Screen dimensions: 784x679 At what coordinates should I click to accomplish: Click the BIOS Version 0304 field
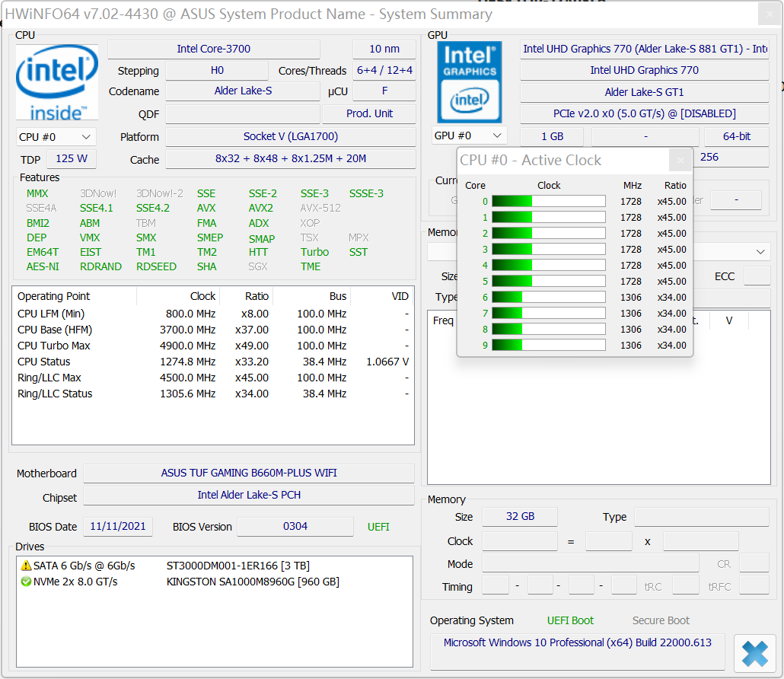pos(295,527)
